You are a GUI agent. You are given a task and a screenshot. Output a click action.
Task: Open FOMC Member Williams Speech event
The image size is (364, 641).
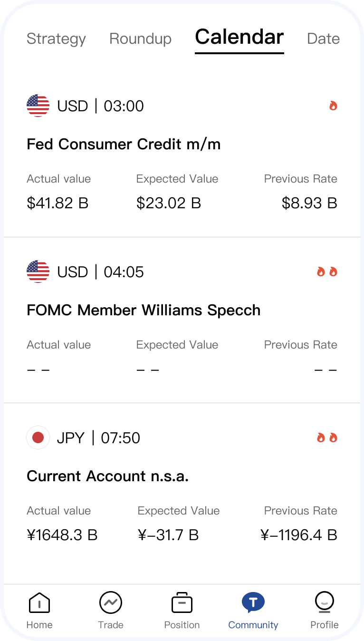point(144,310)
